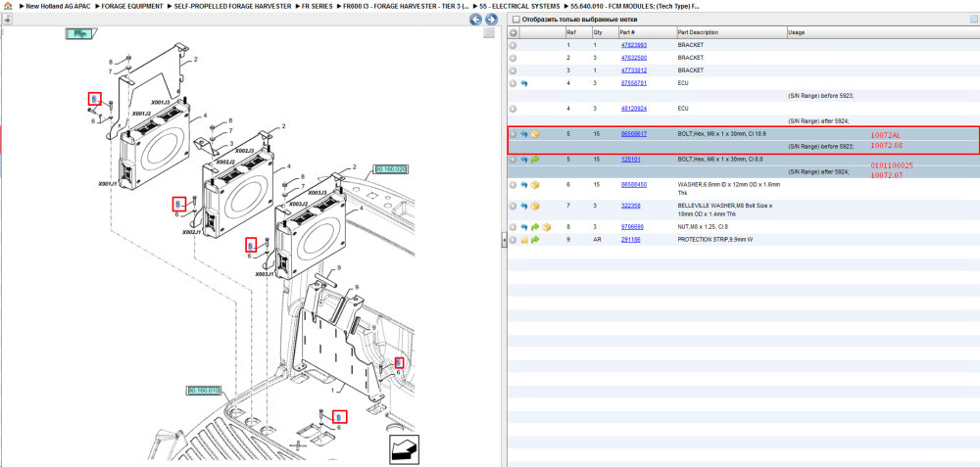The image size is (980, 467).
Task: Open 'SELF-PROPELLED FORAGE HARVESTER' breadcrumb
Action: (232, 6)
